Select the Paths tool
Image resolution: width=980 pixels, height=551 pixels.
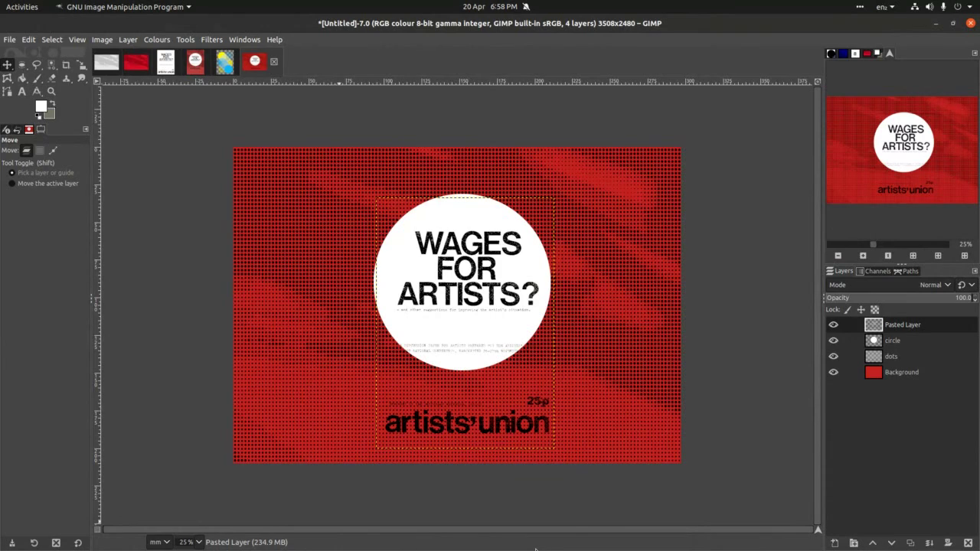point(7,91)
